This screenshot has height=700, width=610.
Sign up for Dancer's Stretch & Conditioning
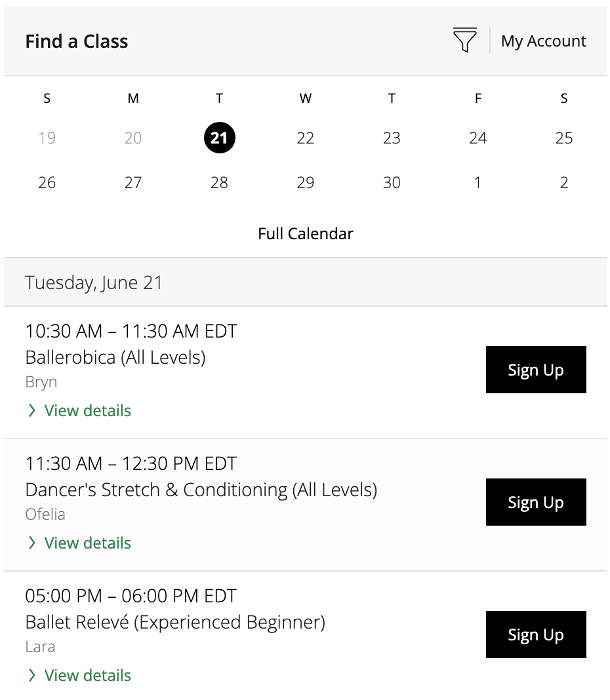pyautogui.click(x=536, y=502)
